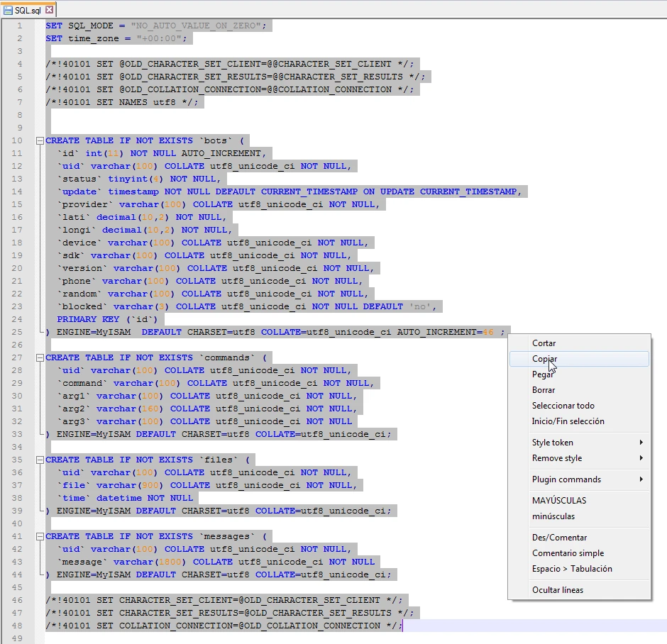
Task: Click line number 25 in the margin
Action: pyautogui.click(x=17, y=333)
